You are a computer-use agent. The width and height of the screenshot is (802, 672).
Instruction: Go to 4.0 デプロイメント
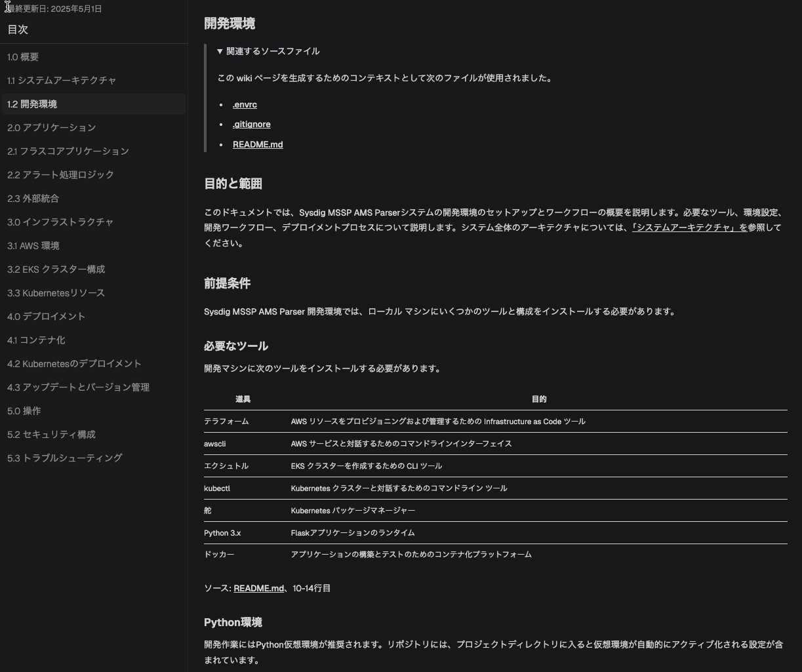93,317
